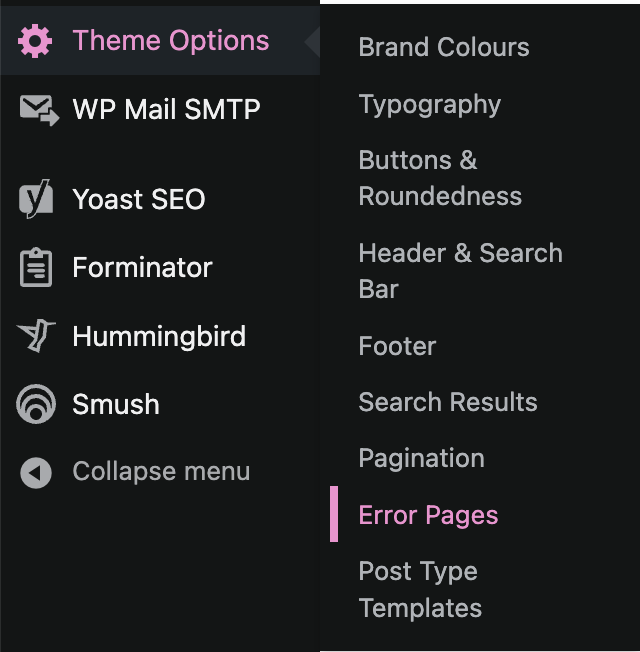
Task: Go to Yoast SEO menu
Action: pos(138,199)
